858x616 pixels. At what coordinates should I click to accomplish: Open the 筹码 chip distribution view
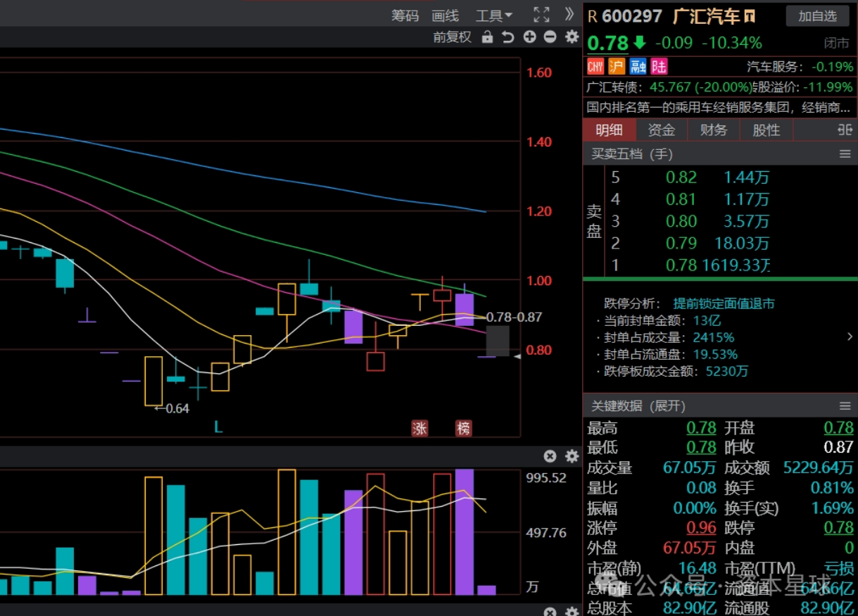(x=405, y=15)
